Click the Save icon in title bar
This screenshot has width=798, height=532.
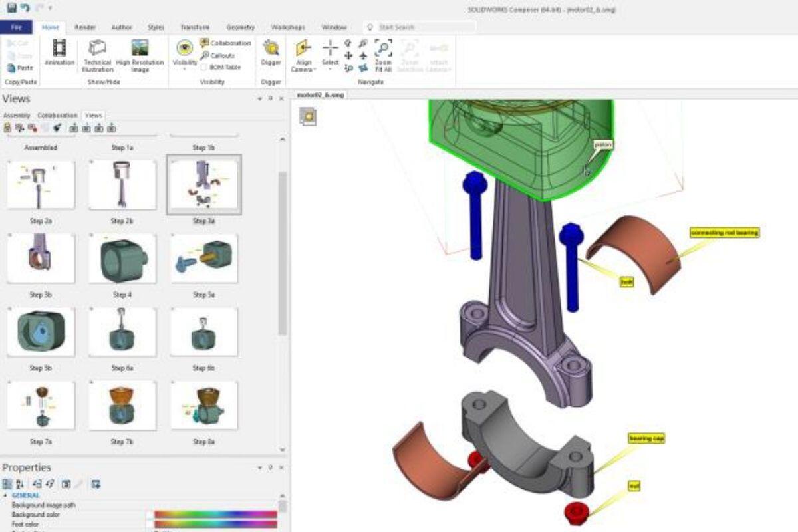click(x=11, y=8)
